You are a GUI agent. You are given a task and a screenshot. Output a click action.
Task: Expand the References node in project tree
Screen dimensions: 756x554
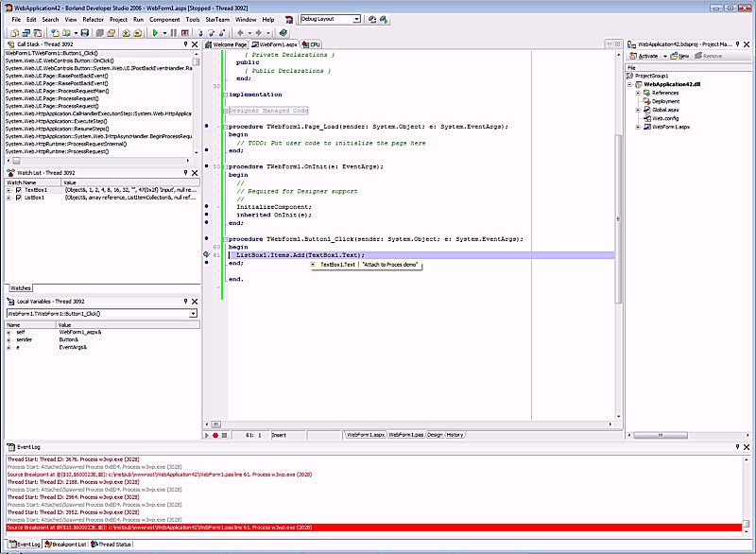(638, 93)
